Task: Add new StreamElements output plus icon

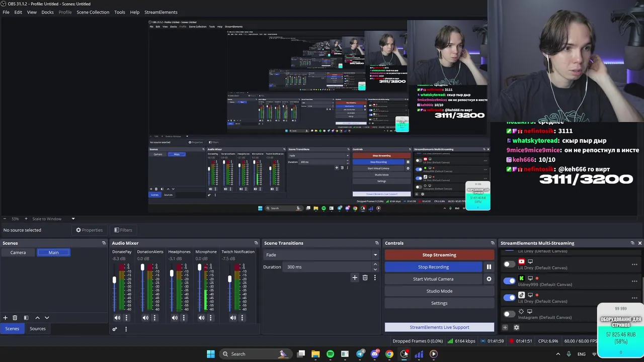Action: [505, 327]
